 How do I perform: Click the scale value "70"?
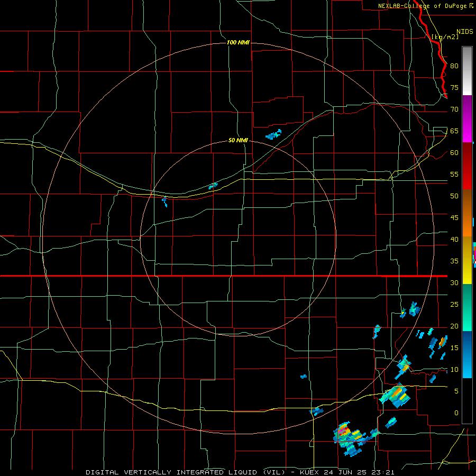pyautogui.click(x=454, y=109)
